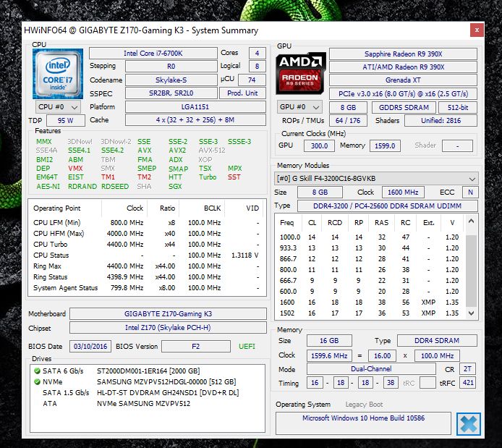Click the Cores count field 4
This screenshot has width=502, height=448.
(x=257, y=53)
